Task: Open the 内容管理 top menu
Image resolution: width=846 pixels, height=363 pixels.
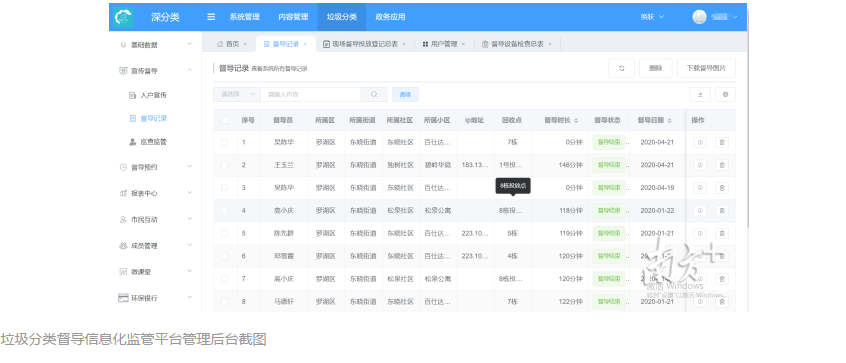Action: coord(293,17)
